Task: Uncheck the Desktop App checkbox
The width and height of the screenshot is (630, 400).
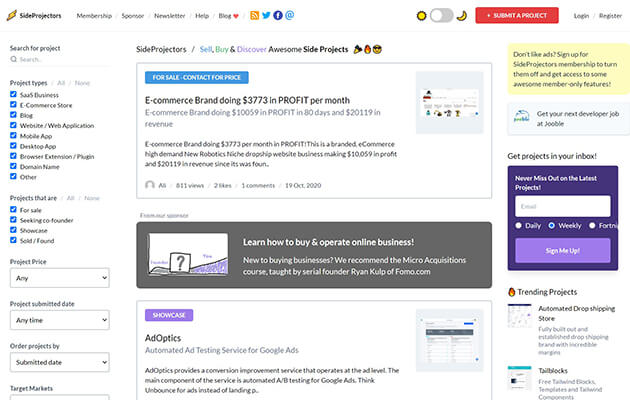Action: tap(13, 146)
